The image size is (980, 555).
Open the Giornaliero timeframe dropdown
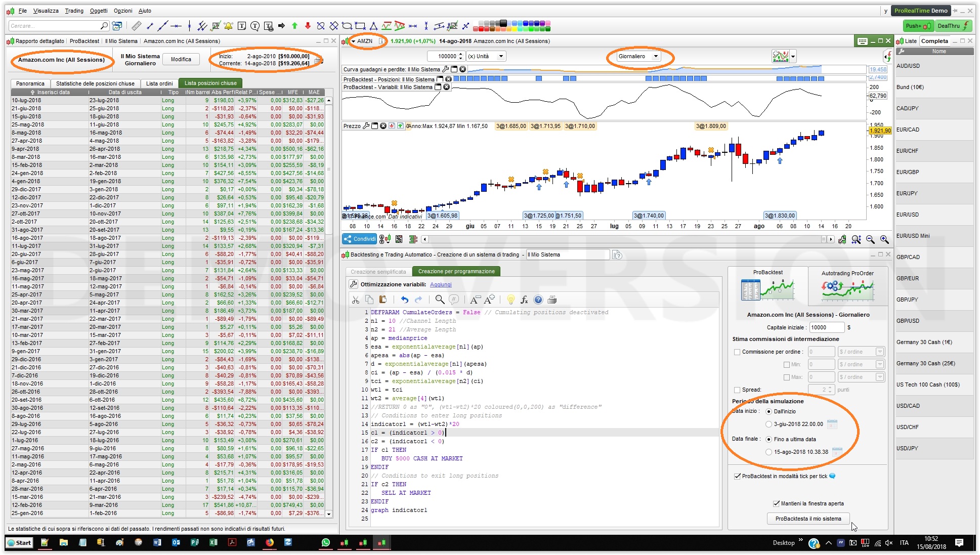639,56
